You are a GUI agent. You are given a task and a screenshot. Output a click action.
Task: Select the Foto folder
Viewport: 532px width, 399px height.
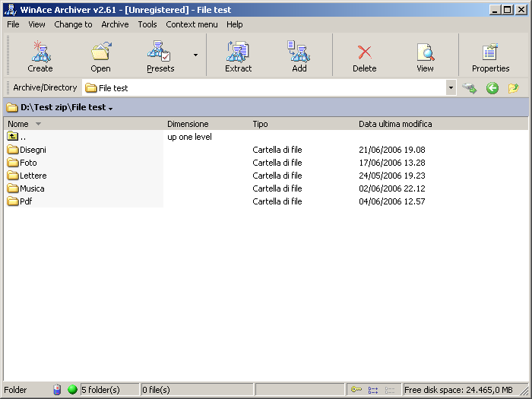pos(28,163)
